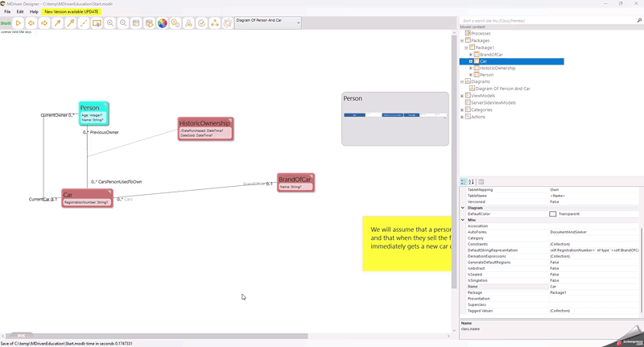Click the zoom in magnifier icon

point(110,23)
